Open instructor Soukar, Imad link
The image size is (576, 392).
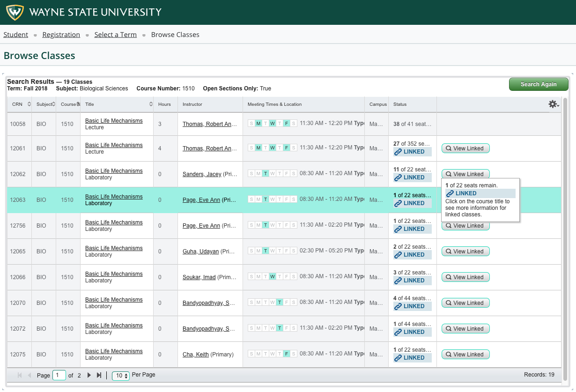pos(199,277)
